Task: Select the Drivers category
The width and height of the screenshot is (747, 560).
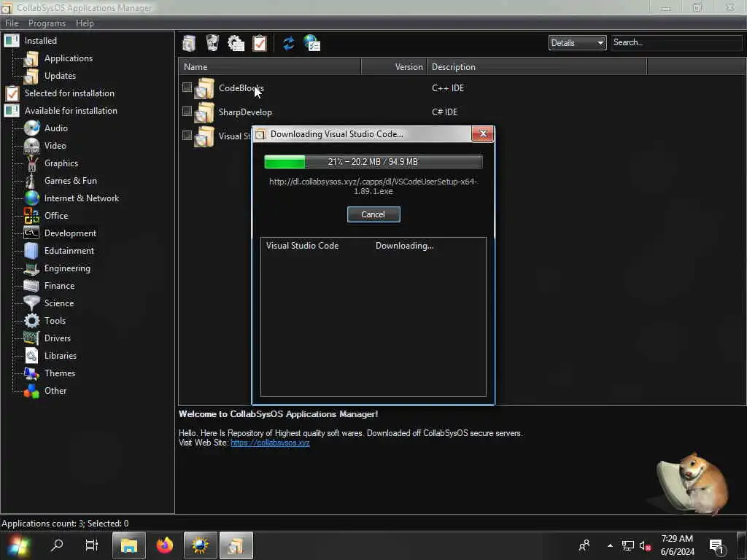Action: pyautogui.click(x=57, y=338)
